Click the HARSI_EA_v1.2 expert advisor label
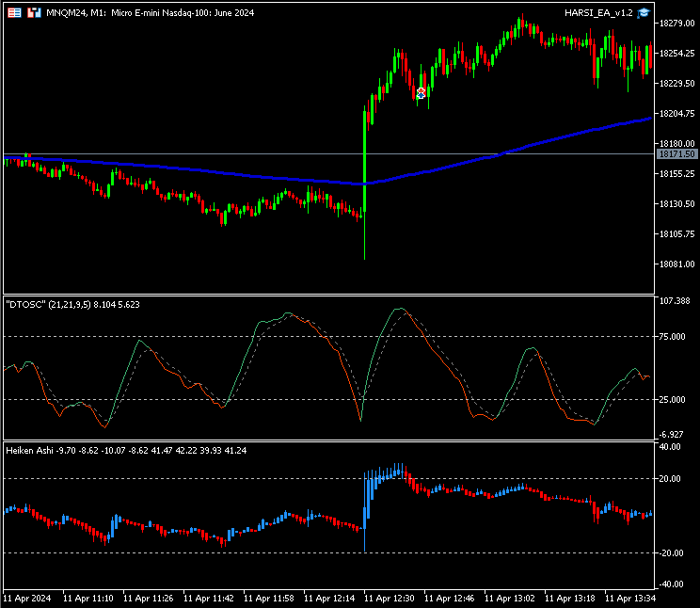 click(598, 13)
